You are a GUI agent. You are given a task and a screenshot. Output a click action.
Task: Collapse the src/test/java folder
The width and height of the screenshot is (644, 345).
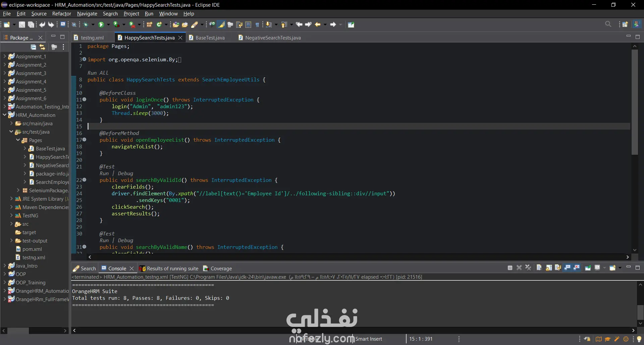11,132
